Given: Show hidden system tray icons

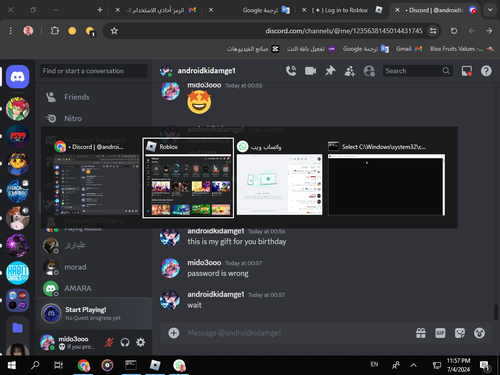Looking at the screenshot, I should click(413, 365).
